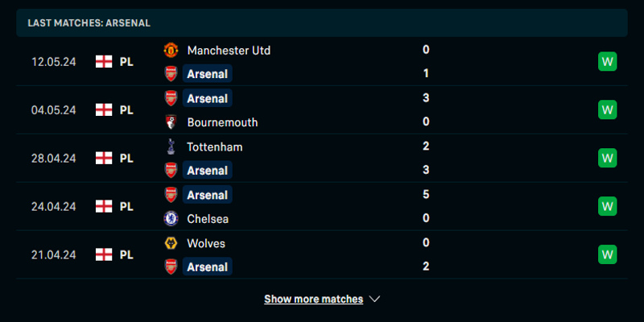This screenshot has width=644, height=322.
Task: Click the Manchester Utd crest icon
Action: (x=170, y=50)
